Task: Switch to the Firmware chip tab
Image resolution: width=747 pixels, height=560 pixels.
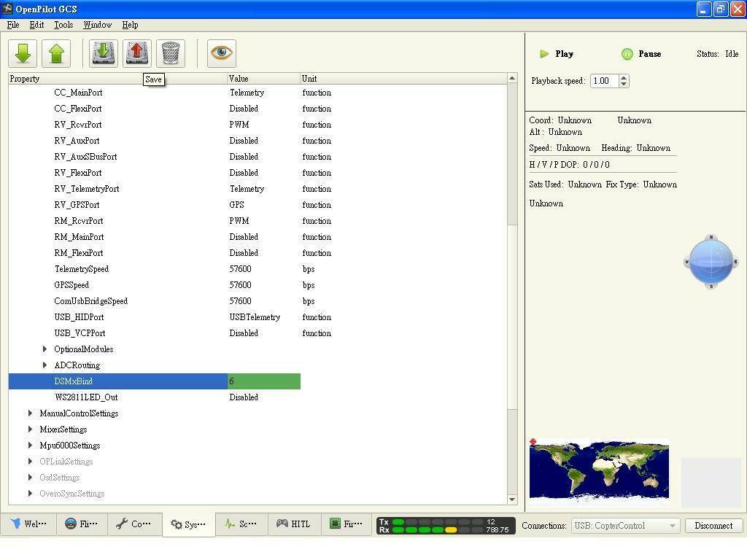Action: pyautogui.click(x=347, y=524)
